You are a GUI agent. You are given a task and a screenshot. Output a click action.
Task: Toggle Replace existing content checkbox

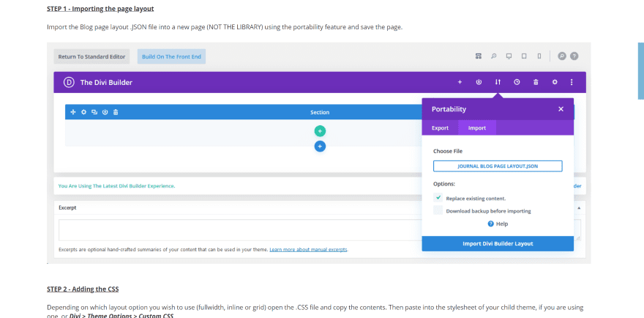pos(438,198)
